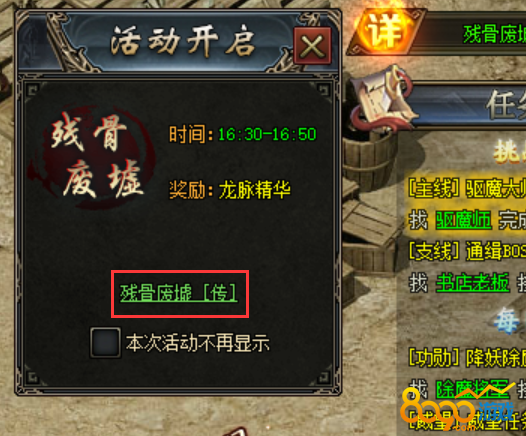Click the 时间 16:30-16:50 schedule text
Screen dimensions: 526x436
[x=243, y=134]
